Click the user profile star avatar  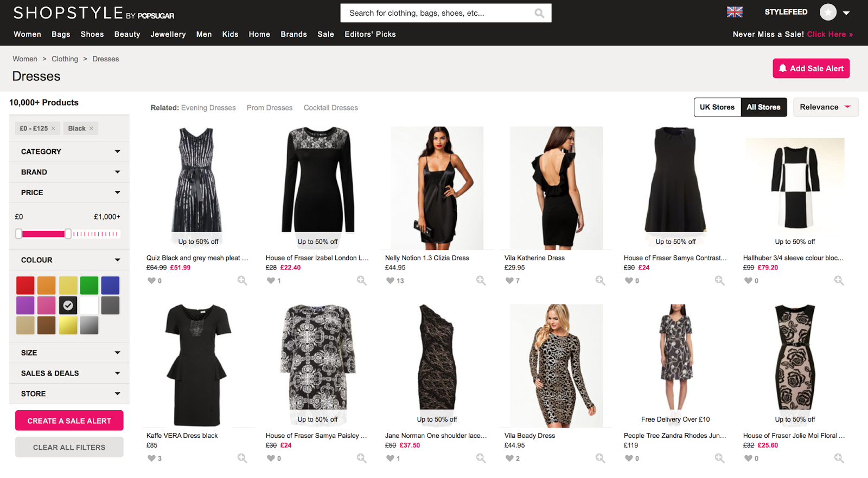click(x=828, y=12)
